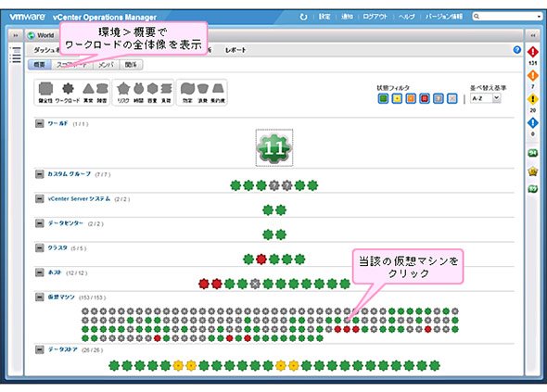Click the 設定 link in header

click(x=324, y=17)
